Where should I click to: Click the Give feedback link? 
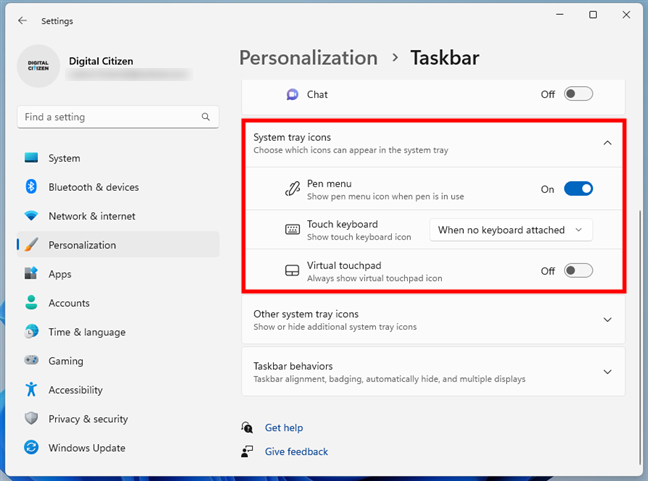(x=296, y=452)
